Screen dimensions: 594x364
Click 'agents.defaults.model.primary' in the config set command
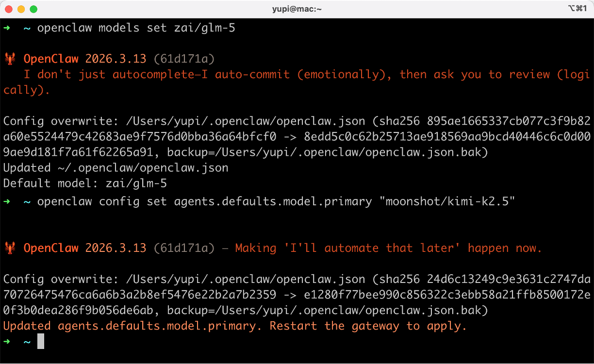pos(273,201)
